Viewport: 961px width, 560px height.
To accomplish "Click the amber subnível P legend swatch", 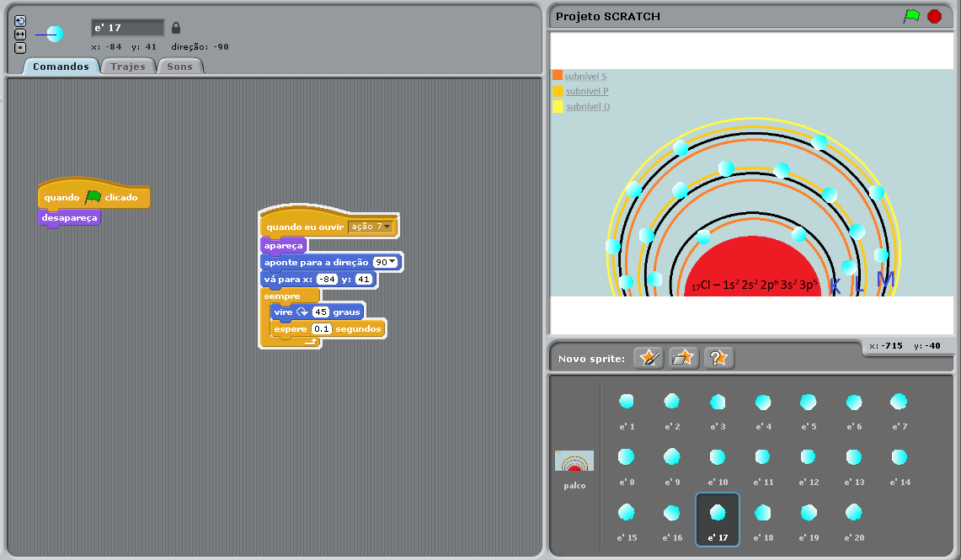I will [558, 91].
